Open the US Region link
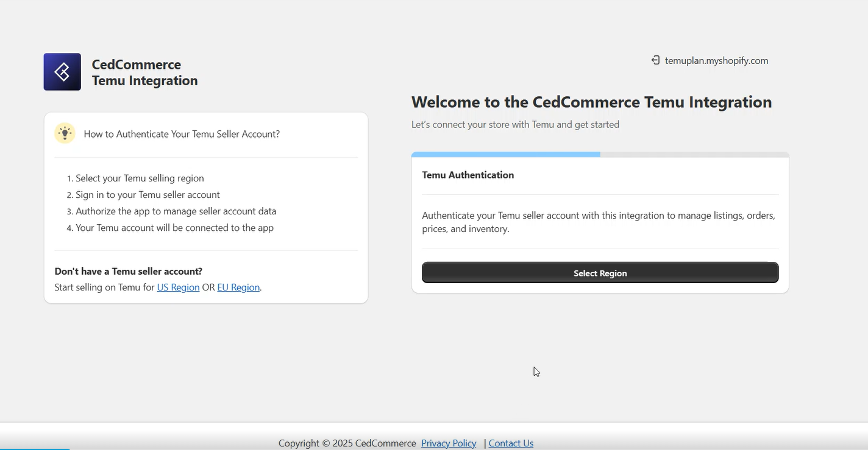Screen dimensions: 868x450 point(178,287)
